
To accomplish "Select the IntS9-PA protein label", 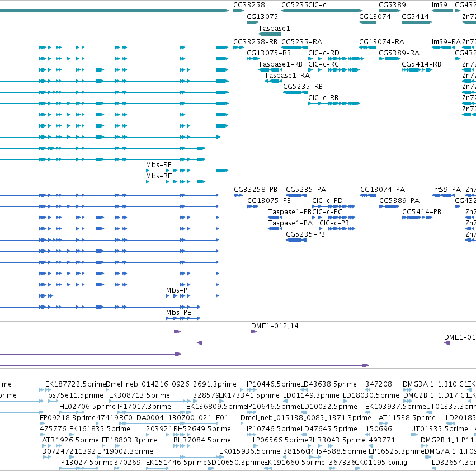I will point(446,189).
